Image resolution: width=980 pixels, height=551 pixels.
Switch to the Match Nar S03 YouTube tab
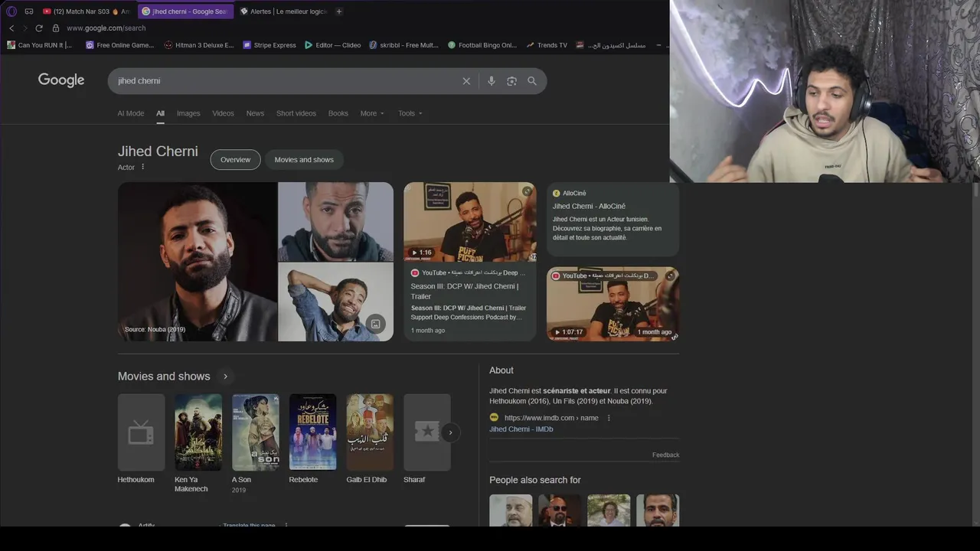click(x=86, y=11)
